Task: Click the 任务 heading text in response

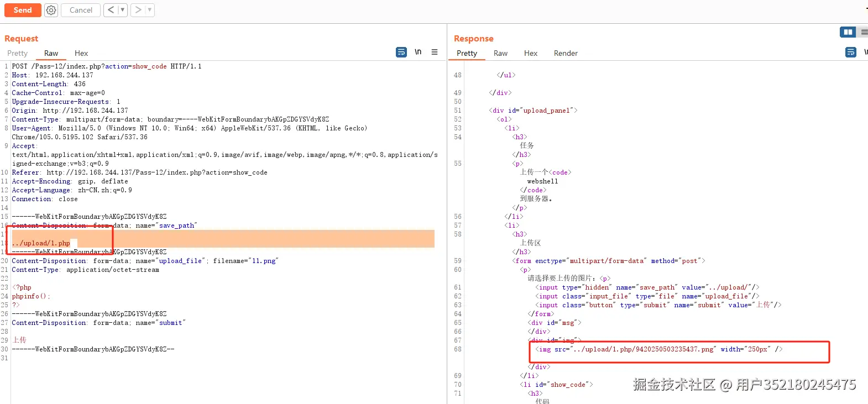Action: (527, 145)
